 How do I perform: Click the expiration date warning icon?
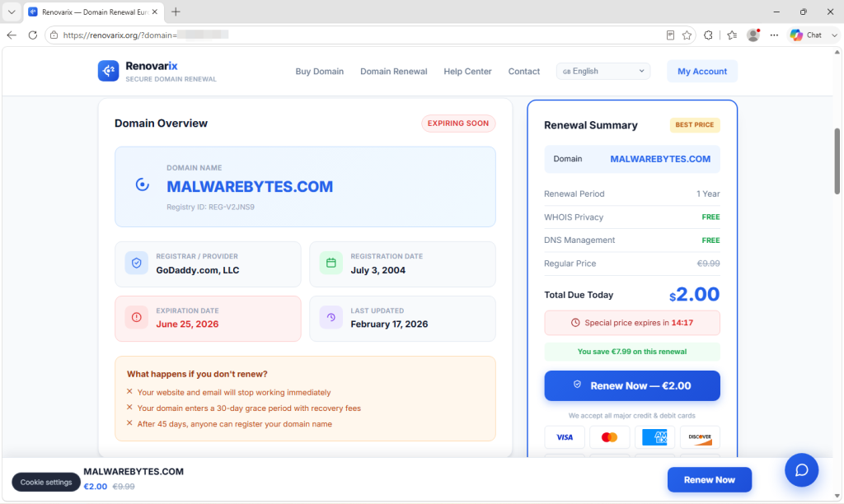tap(137, 317)
